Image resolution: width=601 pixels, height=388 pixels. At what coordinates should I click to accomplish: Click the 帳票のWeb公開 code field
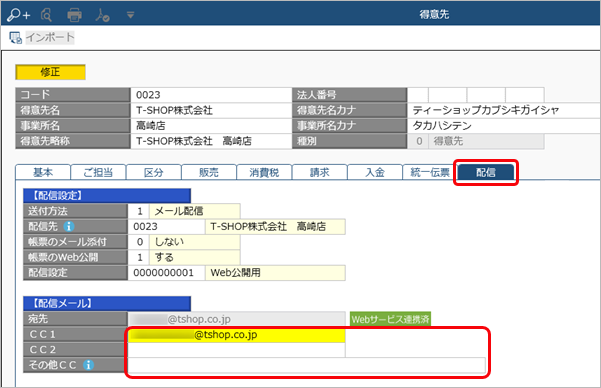tap(139, 257)
